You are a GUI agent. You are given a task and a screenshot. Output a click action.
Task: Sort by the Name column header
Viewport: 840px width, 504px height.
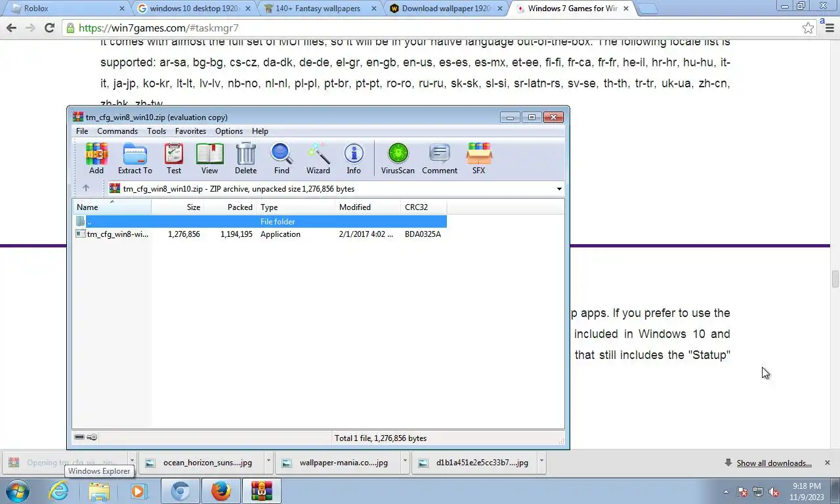[x=112, y=207]
